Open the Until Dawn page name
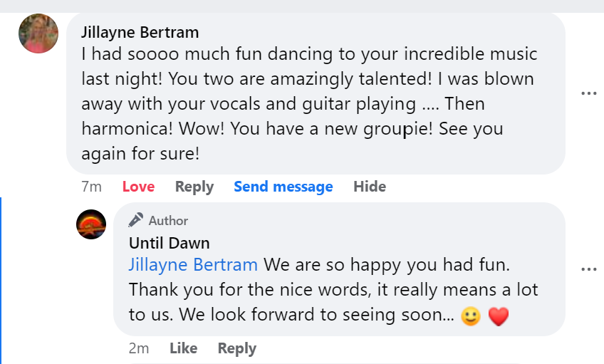Viewport: 604px width, 364px height. 170,243
